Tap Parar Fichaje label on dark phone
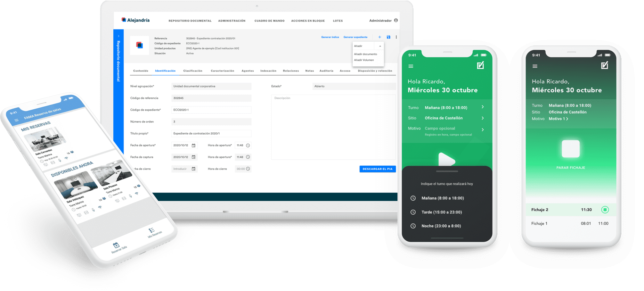644x291 pixels. pos(571,168)
